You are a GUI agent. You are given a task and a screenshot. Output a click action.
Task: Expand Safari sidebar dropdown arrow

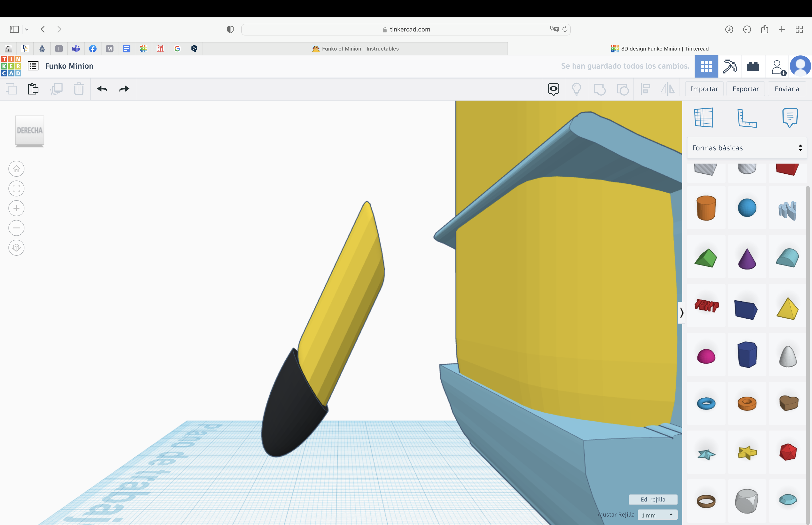[x=27, y=29]
